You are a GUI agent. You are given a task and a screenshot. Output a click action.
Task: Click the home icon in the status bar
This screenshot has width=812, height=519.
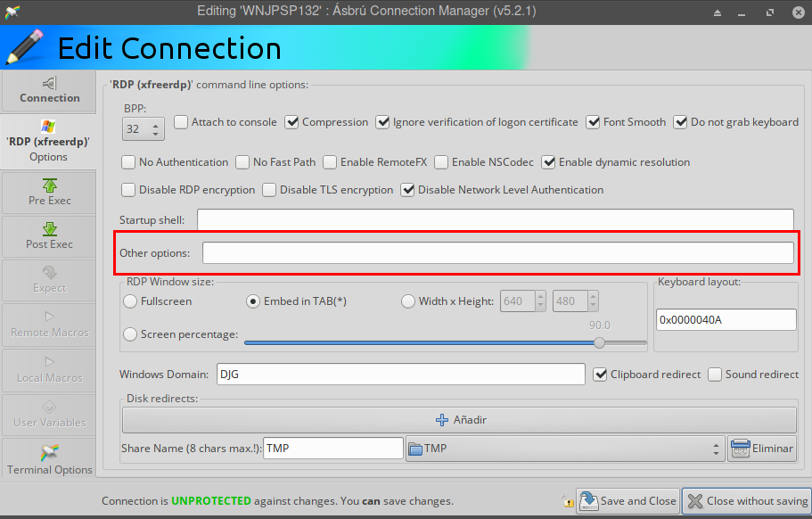(x=568, y=501)
